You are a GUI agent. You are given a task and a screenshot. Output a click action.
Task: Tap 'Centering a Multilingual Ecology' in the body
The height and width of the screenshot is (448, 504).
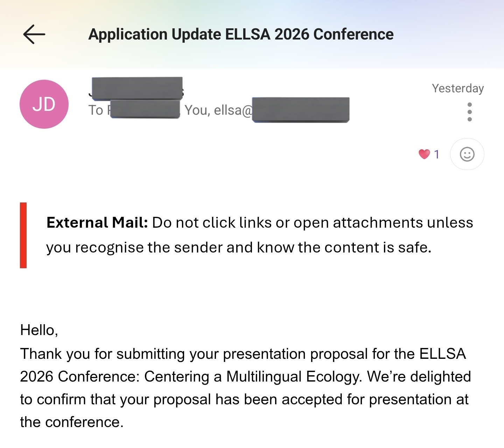[252, 377]
